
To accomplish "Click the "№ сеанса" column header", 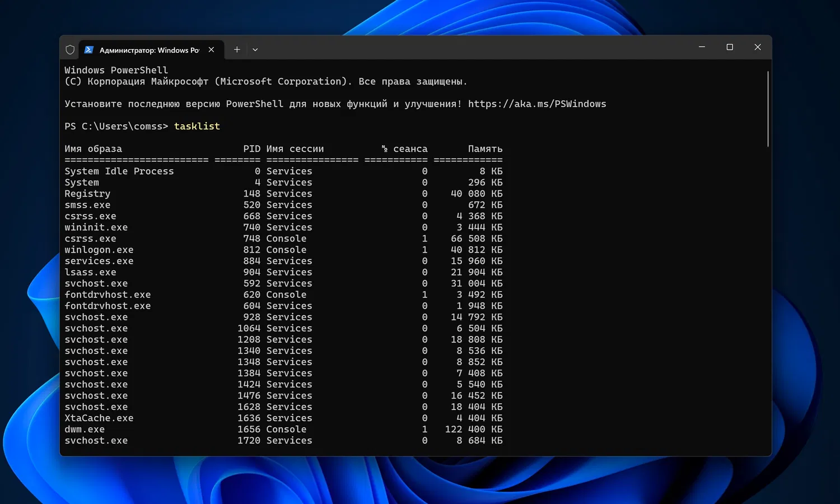I will click(x=404, y=149).
